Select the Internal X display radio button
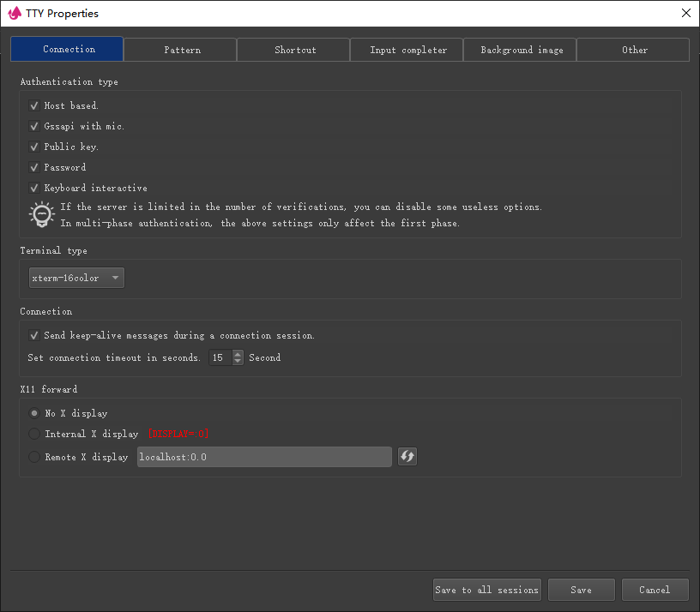700x612 pixels. click(34, 434)
